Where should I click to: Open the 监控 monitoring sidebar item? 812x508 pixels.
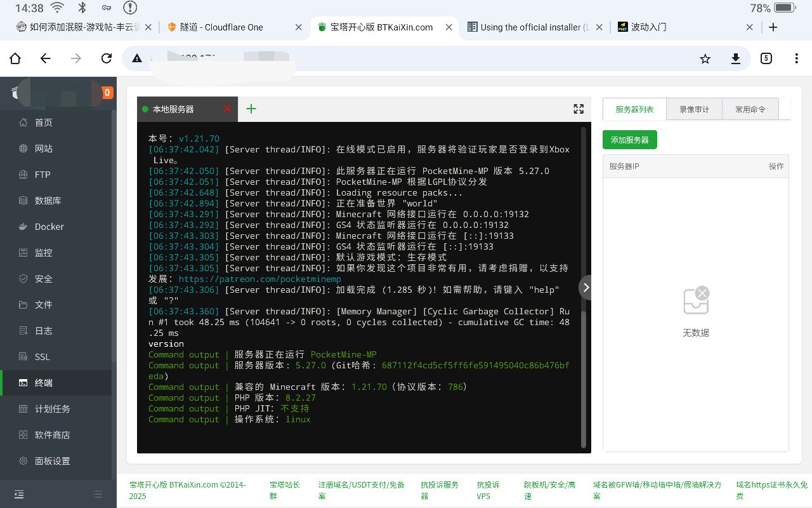point(56,253)
